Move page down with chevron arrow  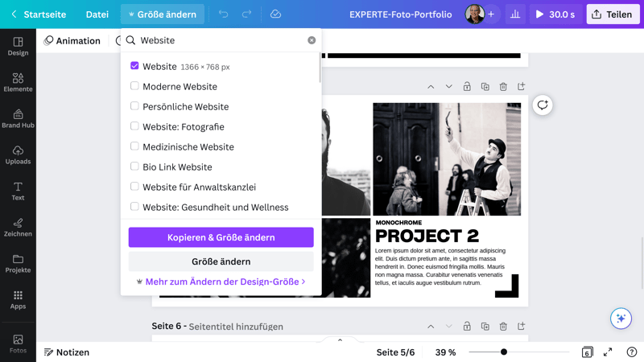448,87
